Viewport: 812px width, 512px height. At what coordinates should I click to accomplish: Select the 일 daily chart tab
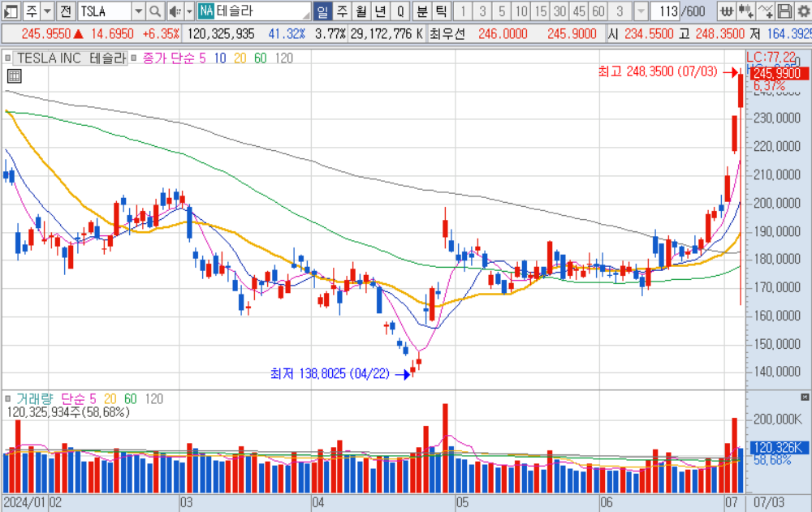click(322, 11)
